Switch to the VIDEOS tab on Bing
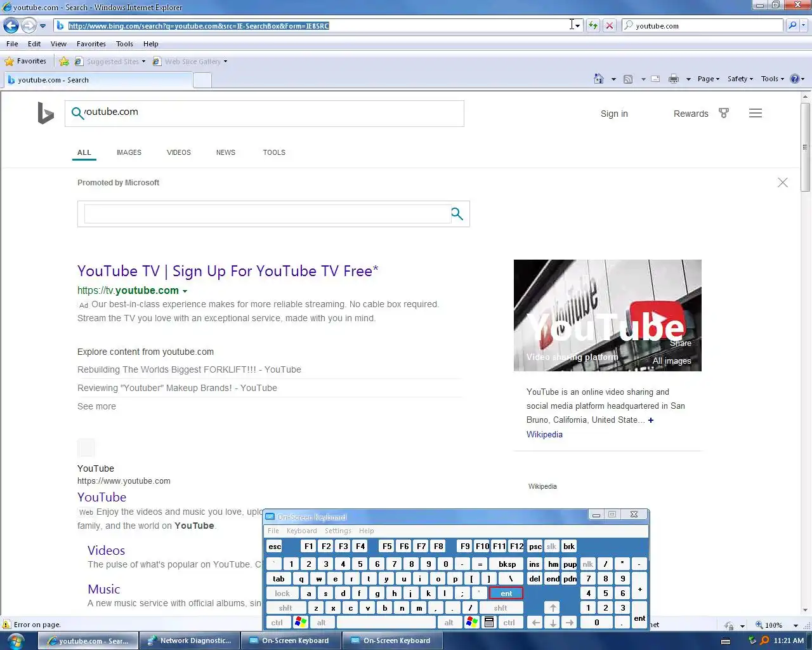812x650 pixels. pyautogui.click(x=179, y=152)
